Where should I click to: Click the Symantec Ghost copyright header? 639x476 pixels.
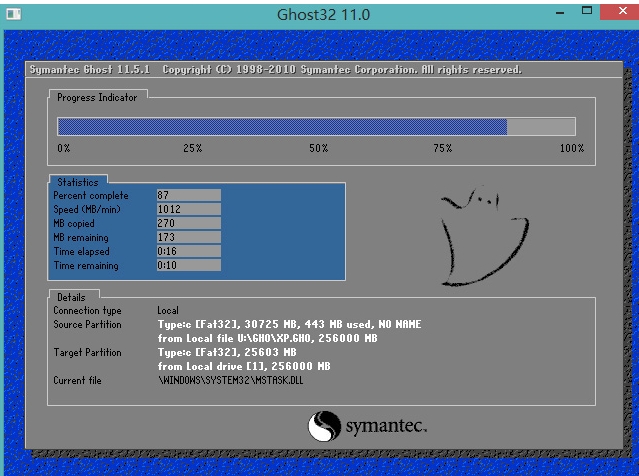click(x=275, y=70)
